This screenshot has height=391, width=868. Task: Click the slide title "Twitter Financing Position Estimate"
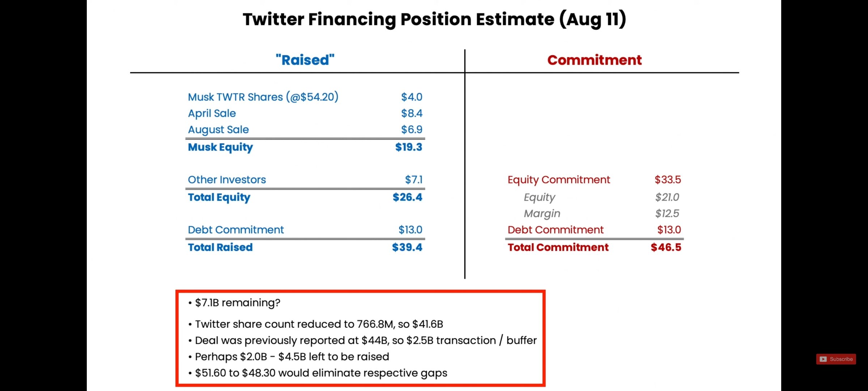point(434,19)
